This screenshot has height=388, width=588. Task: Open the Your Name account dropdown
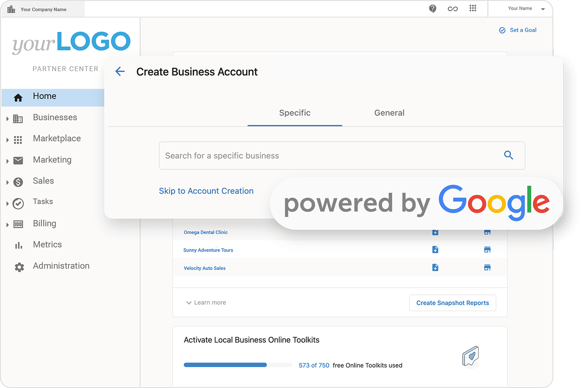[526, 8]
